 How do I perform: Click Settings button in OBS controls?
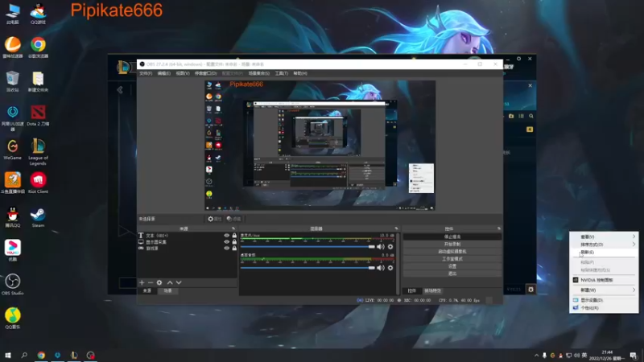pyautogui.click(x=452, y=266)
